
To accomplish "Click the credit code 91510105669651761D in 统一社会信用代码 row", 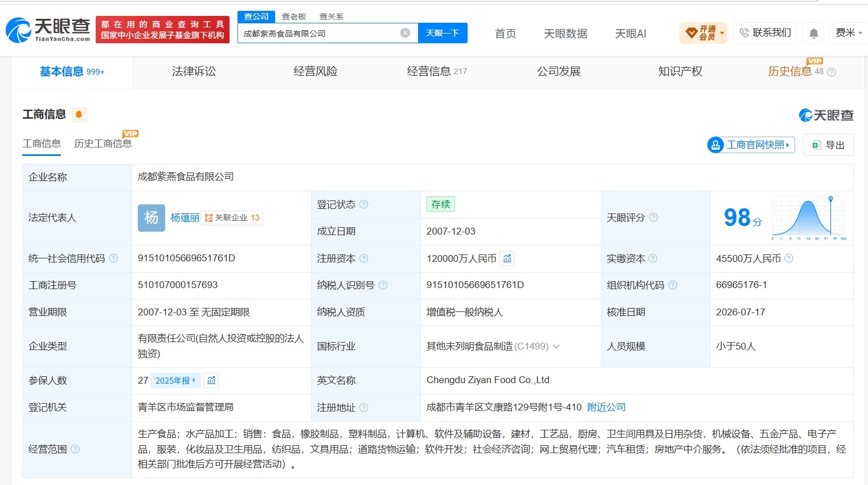I will [x=186, y=258].
